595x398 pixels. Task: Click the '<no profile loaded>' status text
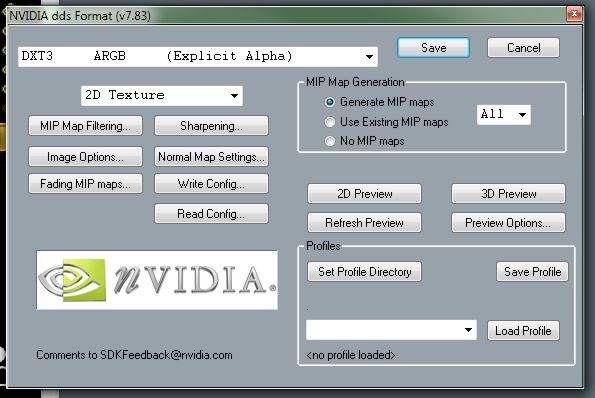click(x=351, y=355)
